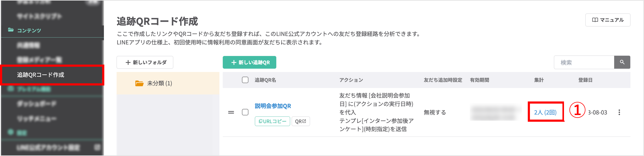This screenshot has height=156, width=644.
Task: Select the 未分類 (1) folder
Action: tap(159, 83)
